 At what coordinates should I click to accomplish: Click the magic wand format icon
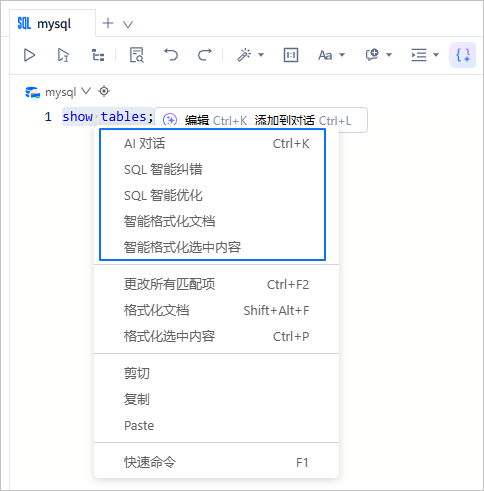(244, 55)
